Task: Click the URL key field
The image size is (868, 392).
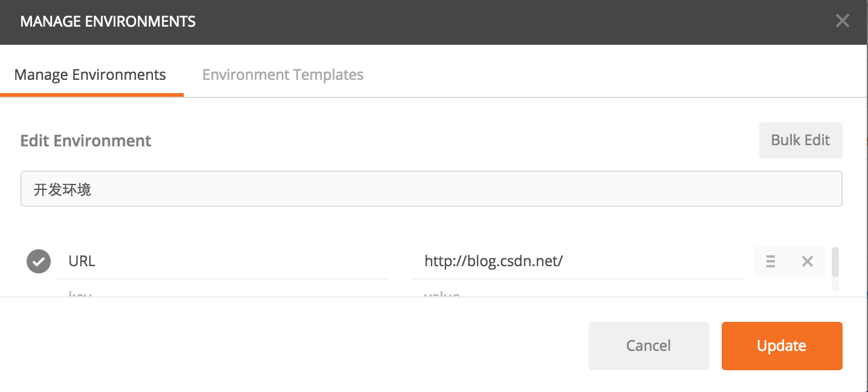Action: (x=222, y=261)
